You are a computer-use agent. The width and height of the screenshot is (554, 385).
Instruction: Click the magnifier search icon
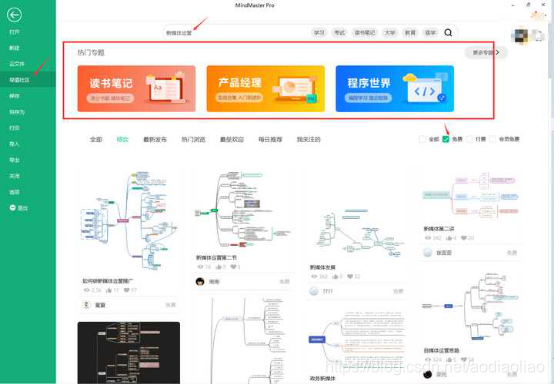(448, 32)
